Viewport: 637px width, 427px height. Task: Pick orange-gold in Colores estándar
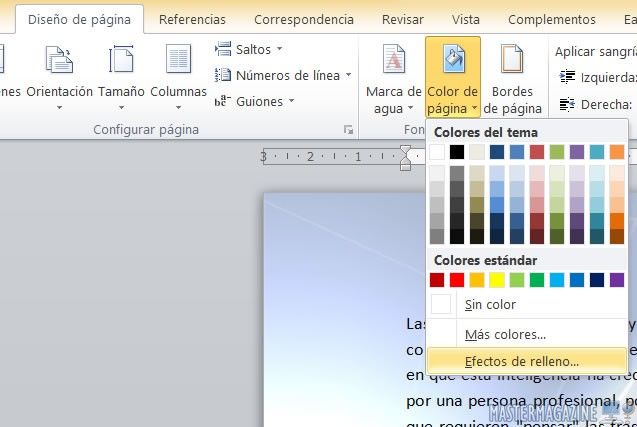tap(477, 280)
